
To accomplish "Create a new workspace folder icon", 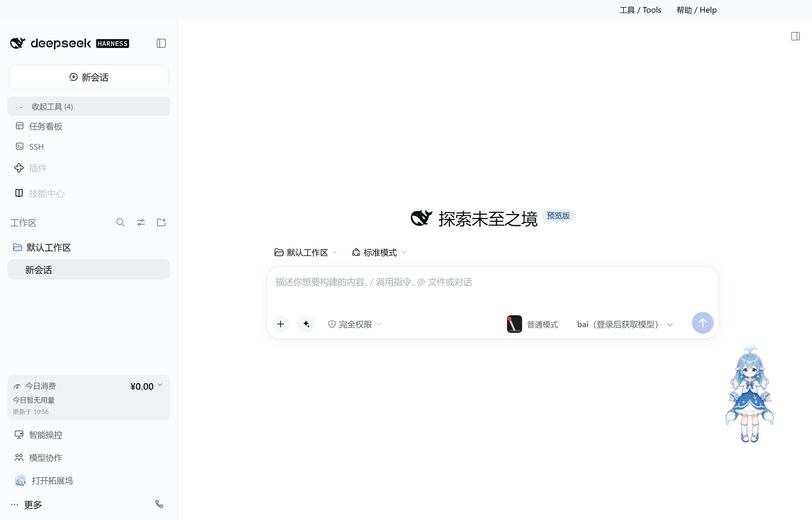I will [x=161, y=222].
